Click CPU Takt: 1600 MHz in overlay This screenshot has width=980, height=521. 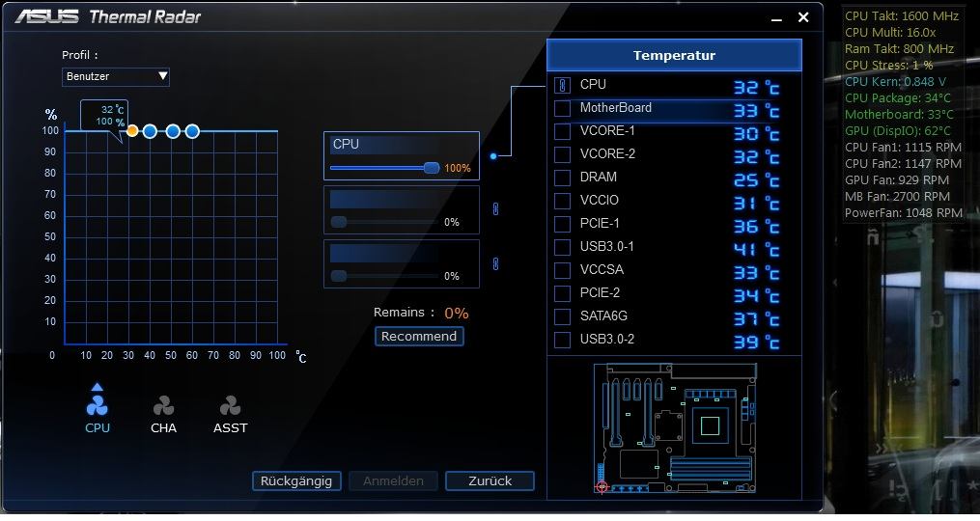(x=901, y=16)
